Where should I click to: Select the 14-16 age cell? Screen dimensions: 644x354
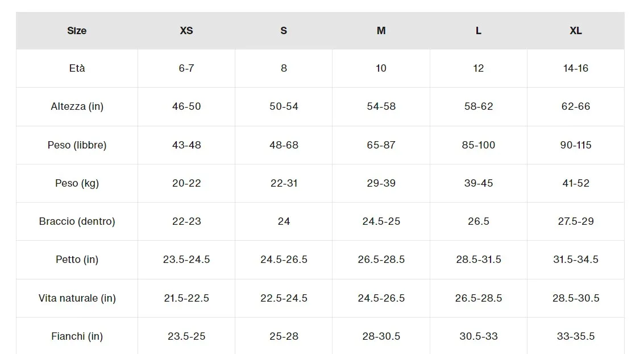pyautogui.click(x=575, y=68)
